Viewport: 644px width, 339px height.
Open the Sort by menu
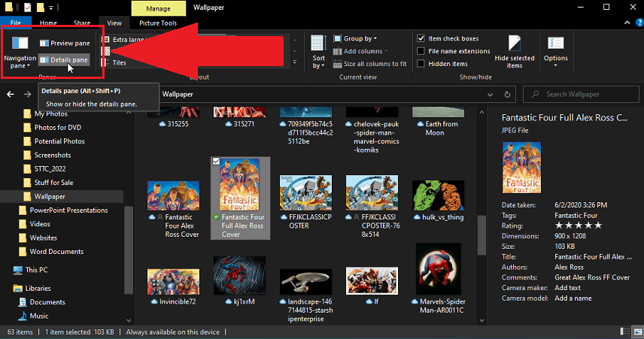click(x=318, y=52)
